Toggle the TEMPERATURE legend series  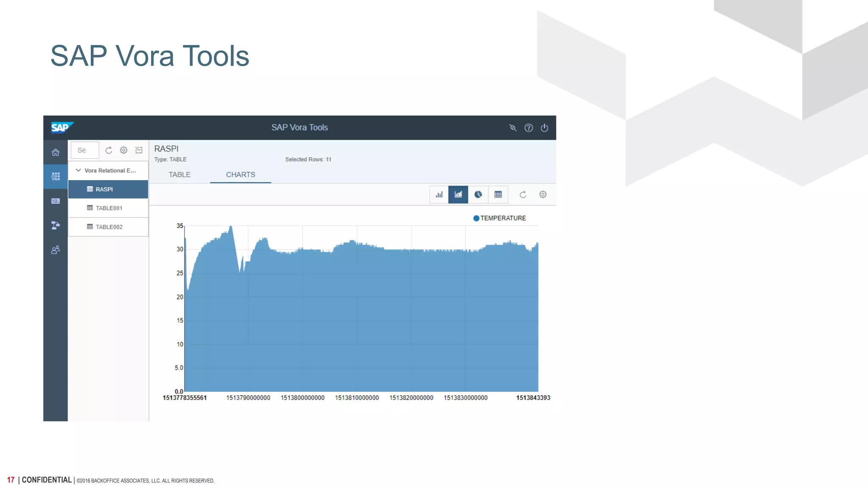point(499,218)
